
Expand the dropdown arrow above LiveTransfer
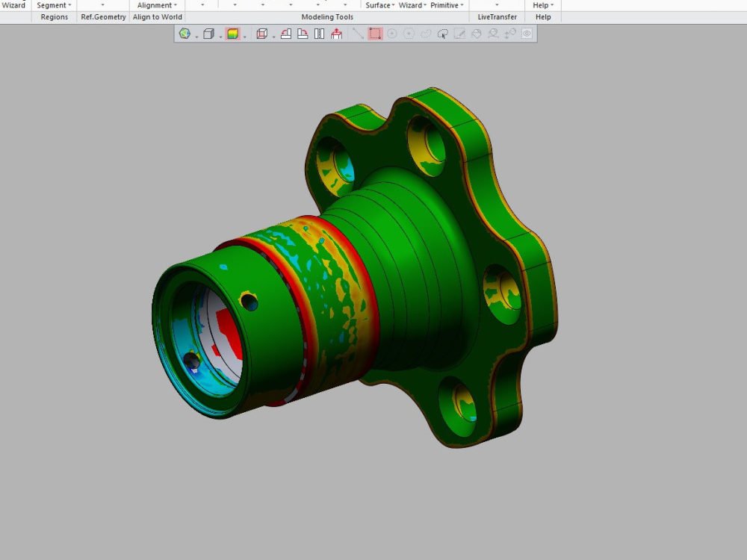point(497,5)
